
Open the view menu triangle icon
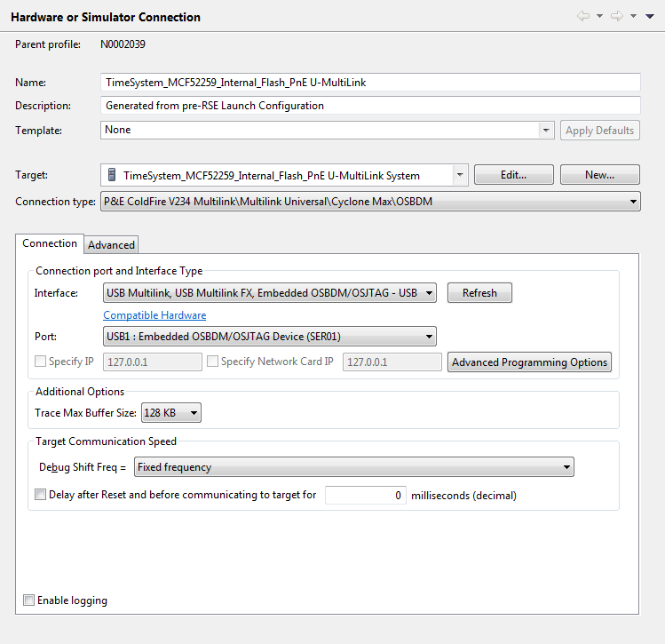[649, 16]
